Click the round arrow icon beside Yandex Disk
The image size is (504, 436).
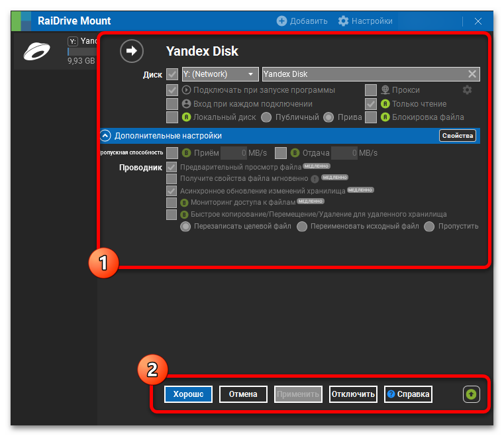pos(132,51)
